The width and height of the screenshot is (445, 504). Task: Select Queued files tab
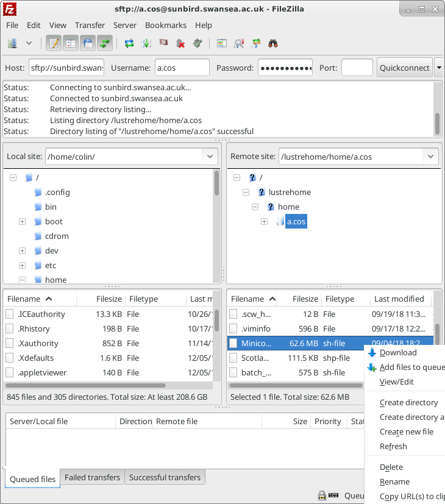pos(32,479)
